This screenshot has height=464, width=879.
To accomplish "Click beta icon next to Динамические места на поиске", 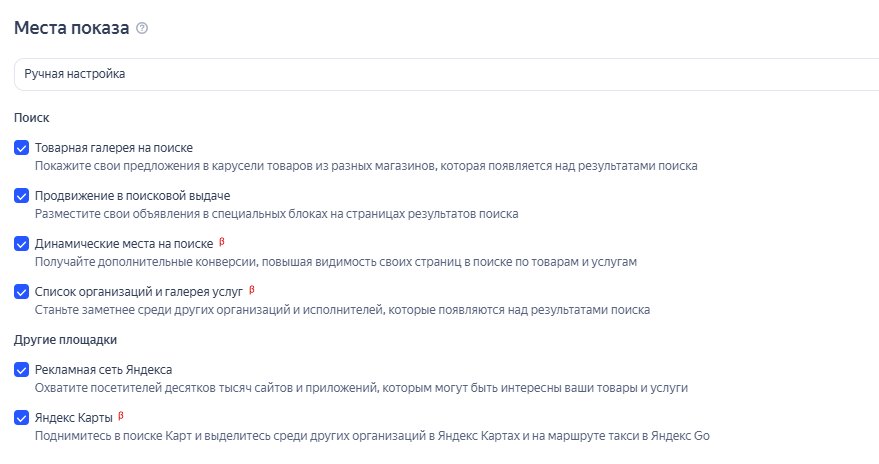I will click(x=222, y=242).
